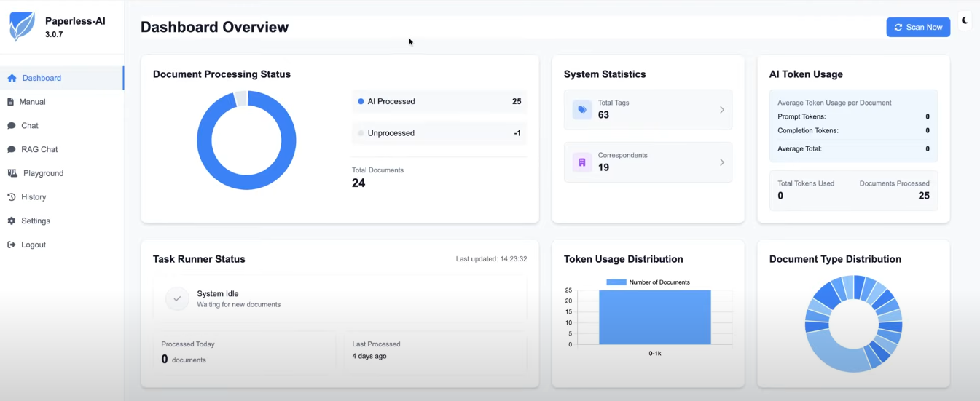This screenshot has width=980, height=401.
Task: Click the Total Tags tag icon
Action: coord(582,110)
